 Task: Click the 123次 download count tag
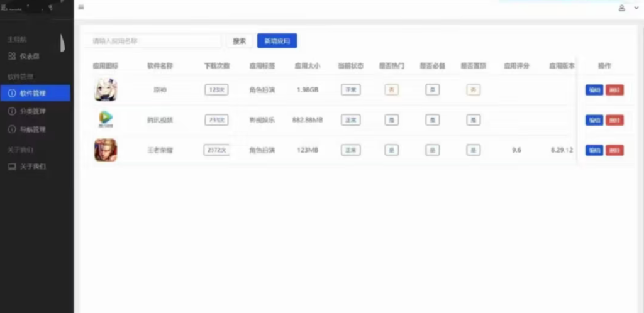tap(216, 90)
